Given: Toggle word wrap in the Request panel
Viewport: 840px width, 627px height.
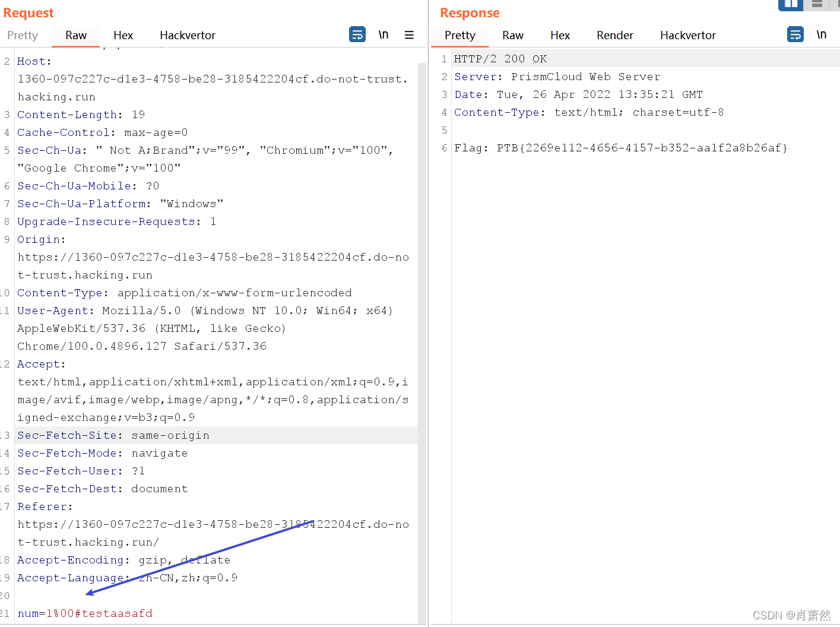Looking at the screenshot, I should [x=357, y=34].
